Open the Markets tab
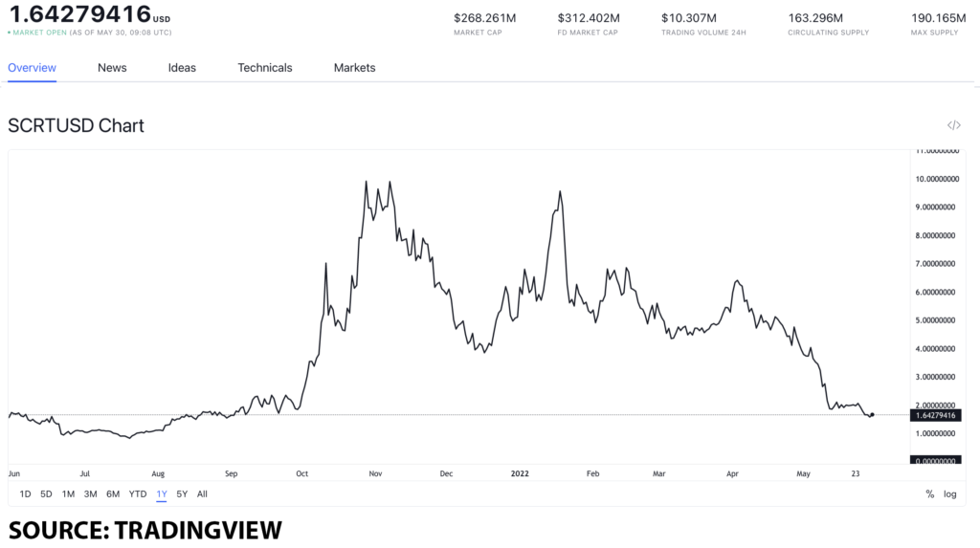 pos(354,68)
